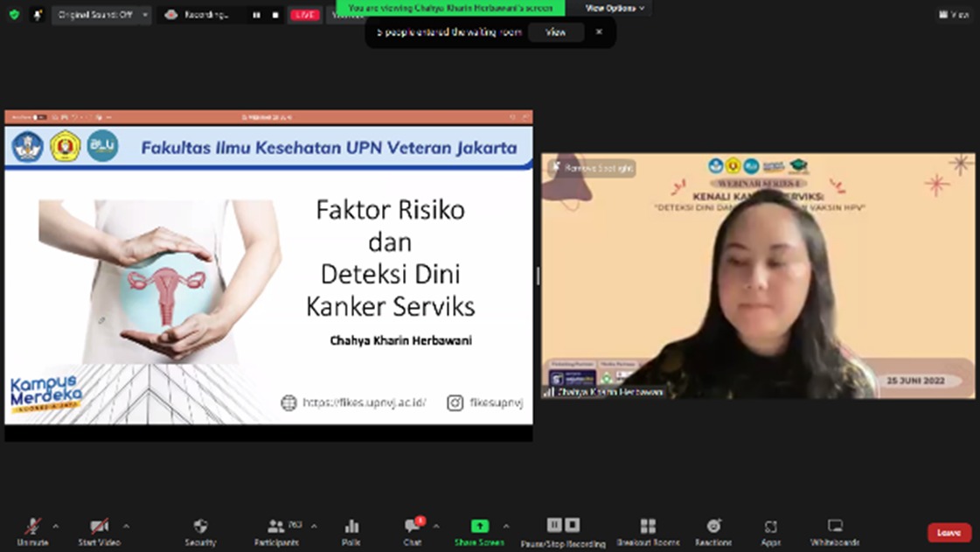
Task: Unmute the microphone
Action: point(32,531)
